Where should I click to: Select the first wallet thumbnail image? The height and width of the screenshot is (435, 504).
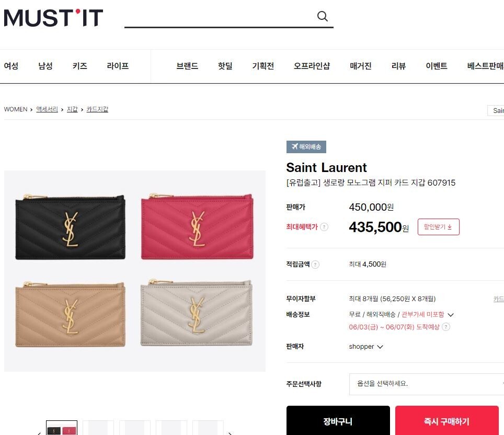tap(62, 428)
